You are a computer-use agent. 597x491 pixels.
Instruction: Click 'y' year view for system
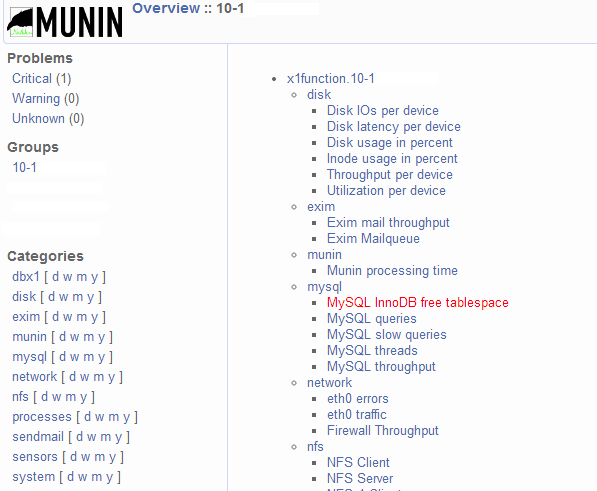(109, 477)
